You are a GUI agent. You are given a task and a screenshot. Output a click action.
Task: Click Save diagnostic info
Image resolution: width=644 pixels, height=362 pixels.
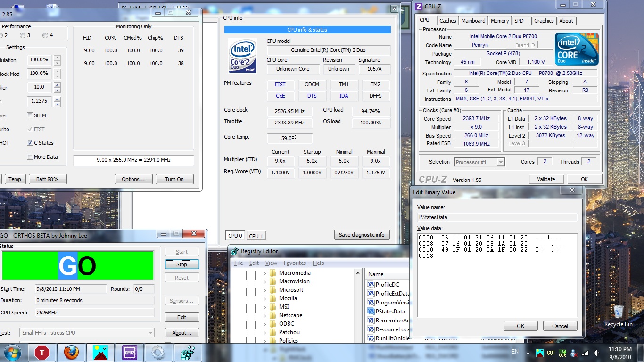(x=362, y=235)
